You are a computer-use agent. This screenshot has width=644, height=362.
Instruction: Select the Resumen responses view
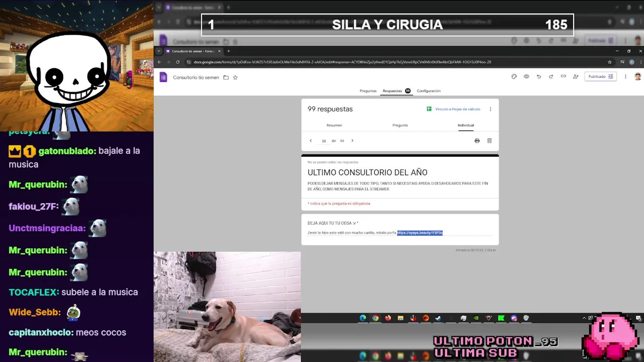point(334,125)
